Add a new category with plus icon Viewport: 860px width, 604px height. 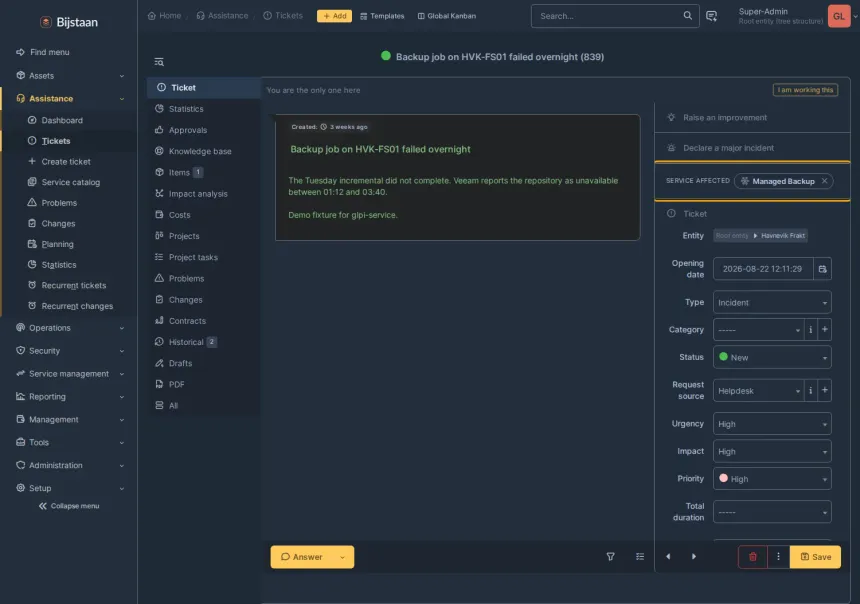point(824,330)
